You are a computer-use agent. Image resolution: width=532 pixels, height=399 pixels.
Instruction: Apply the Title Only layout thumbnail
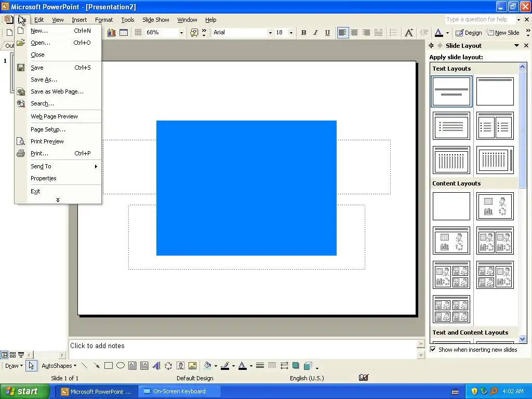(495, 91)
